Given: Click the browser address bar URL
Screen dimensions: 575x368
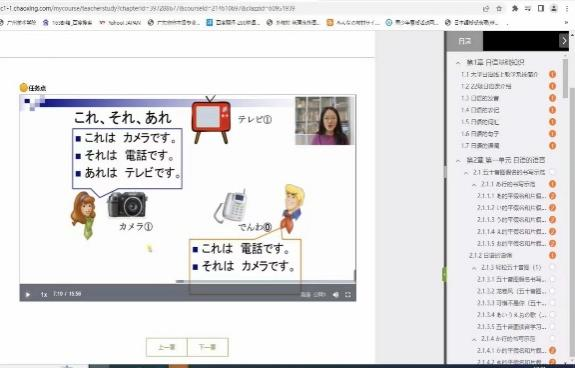Looking at the screenshot, I should point(148,8).
